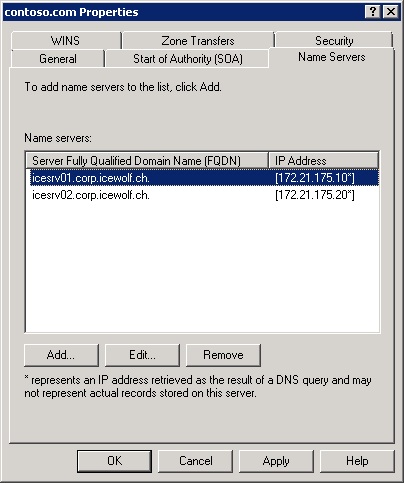The width and height of the screenshot is (404, 483).
Task: Open Help for this dialog
Action: 357,461
